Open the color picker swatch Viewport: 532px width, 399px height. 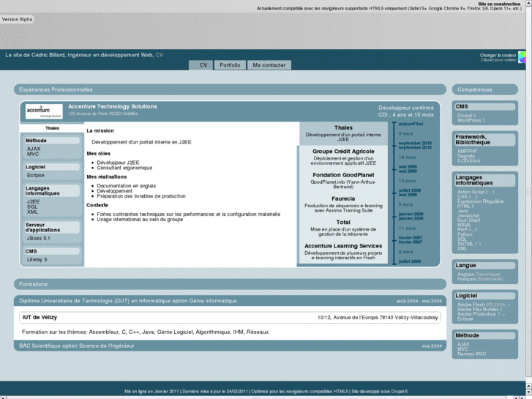point(522,57)
